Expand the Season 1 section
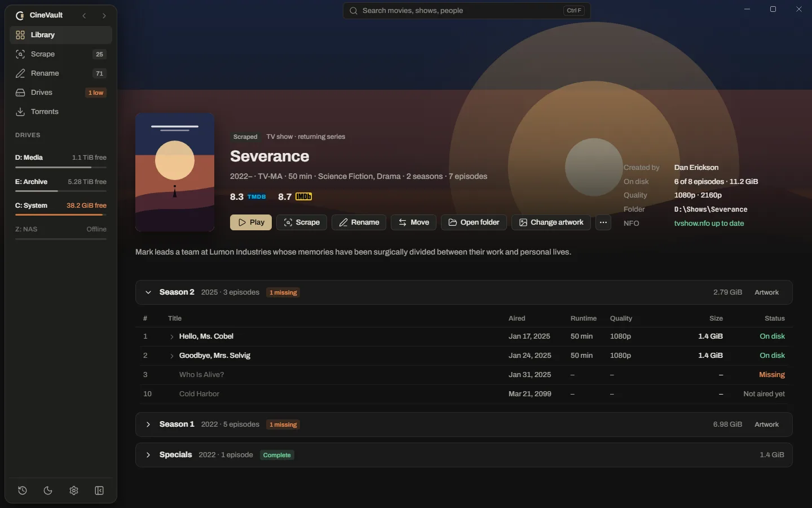Screen dimensions: 812x508 tap(148, 424)
